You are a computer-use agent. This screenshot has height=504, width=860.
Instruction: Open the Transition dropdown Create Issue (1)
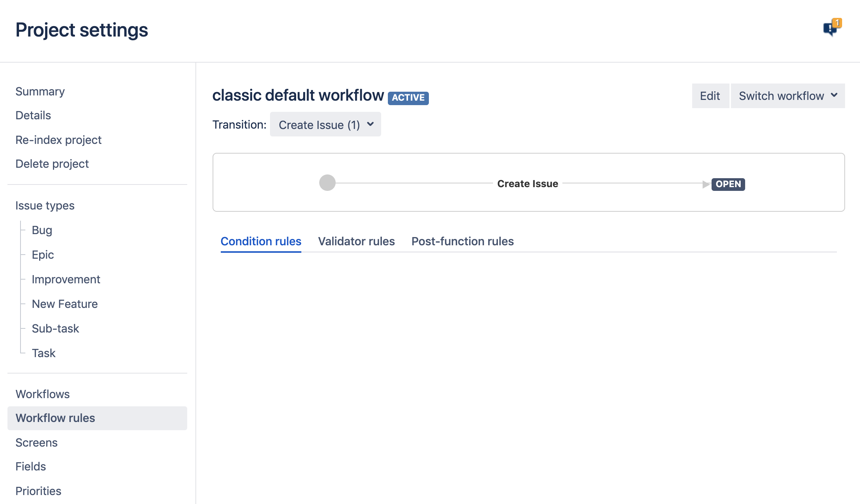pos(326,125)
